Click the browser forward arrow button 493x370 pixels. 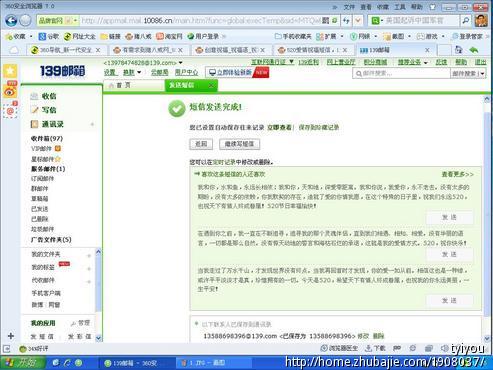click(25, 21)
